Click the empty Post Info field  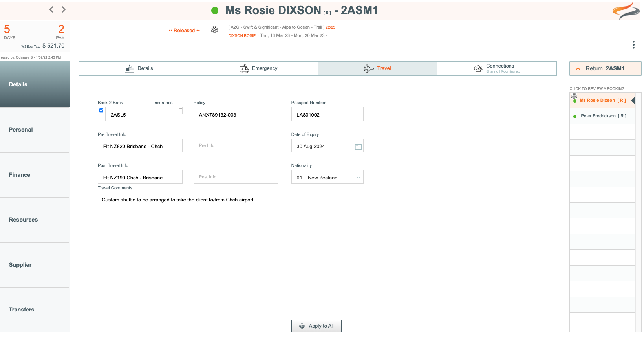tap(236, 177)
